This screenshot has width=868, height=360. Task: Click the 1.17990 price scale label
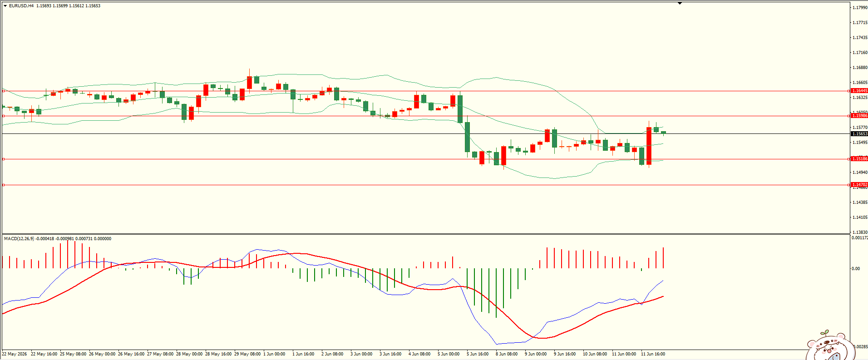(860, 8)
